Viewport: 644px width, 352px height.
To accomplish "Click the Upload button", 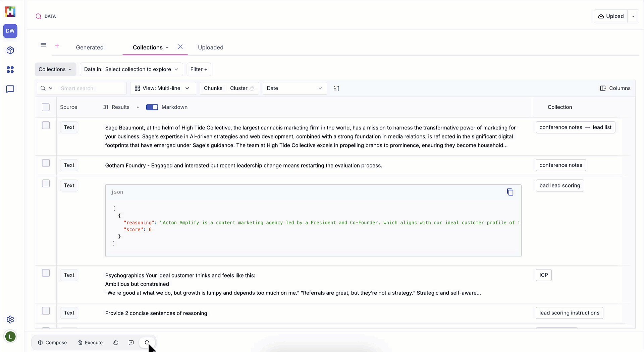I will pyautogui.click(x=611, y=16).
